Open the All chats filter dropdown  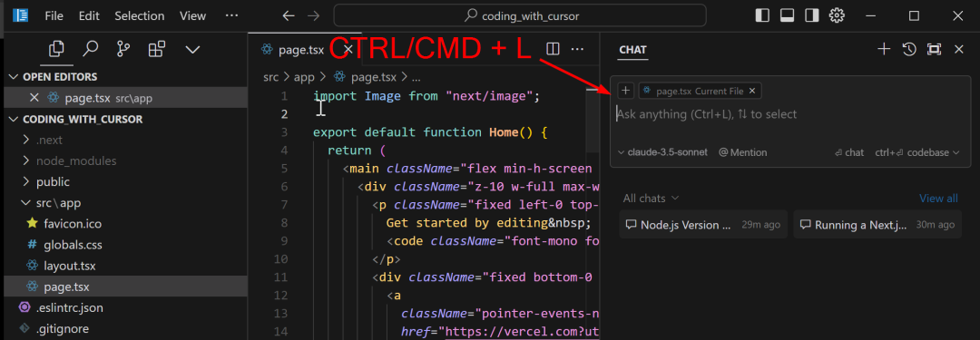pos(651,199)
